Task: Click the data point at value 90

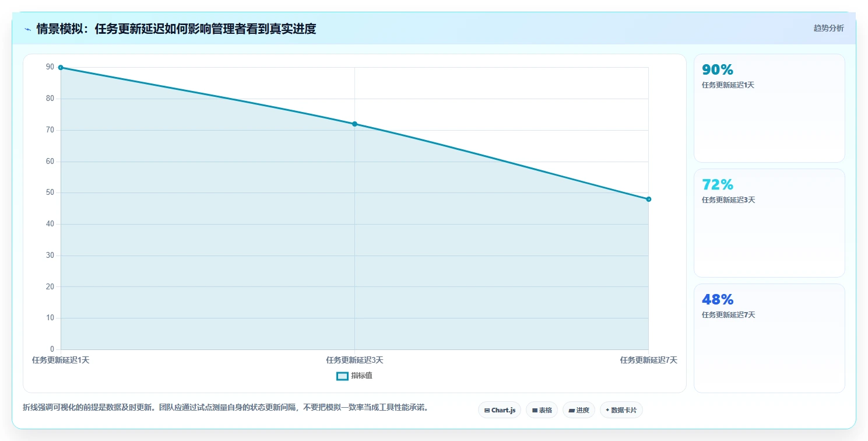Action: tap(61, 68)
